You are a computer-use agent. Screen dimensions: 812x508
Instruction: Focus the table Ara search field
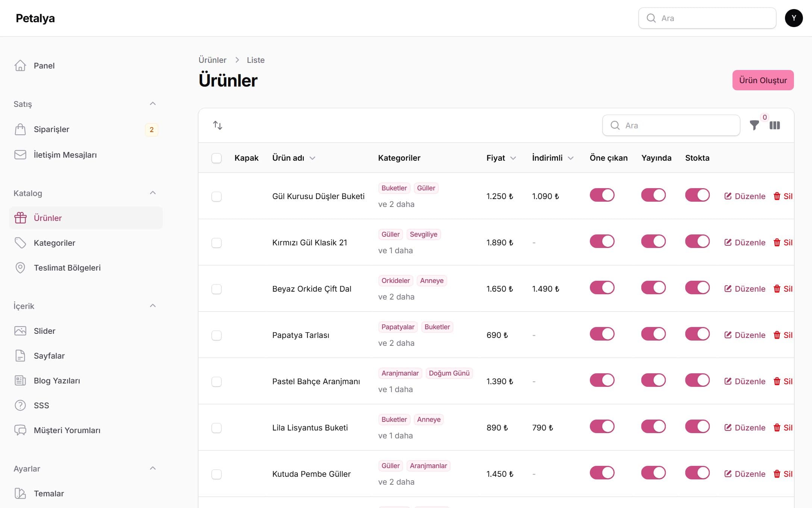click(x=671, y=125)
